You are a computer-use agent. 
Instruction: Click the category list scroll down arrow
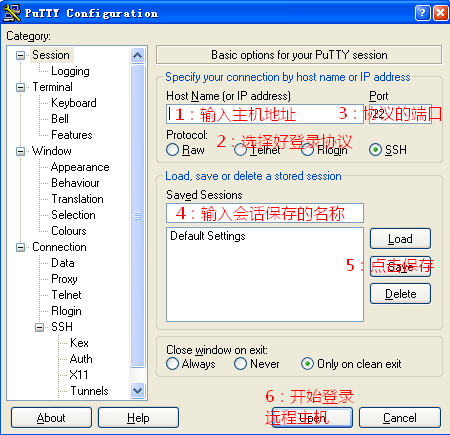pyautogui.click(x=138, y=390)
